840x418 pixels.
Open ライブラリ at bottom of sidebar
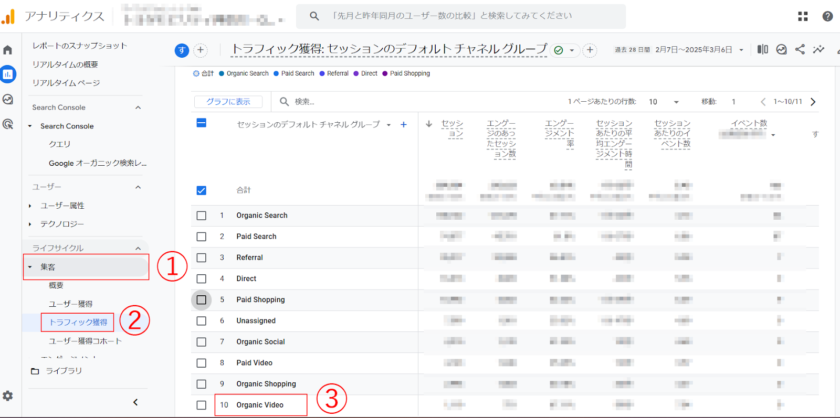[x=63, y=371]
